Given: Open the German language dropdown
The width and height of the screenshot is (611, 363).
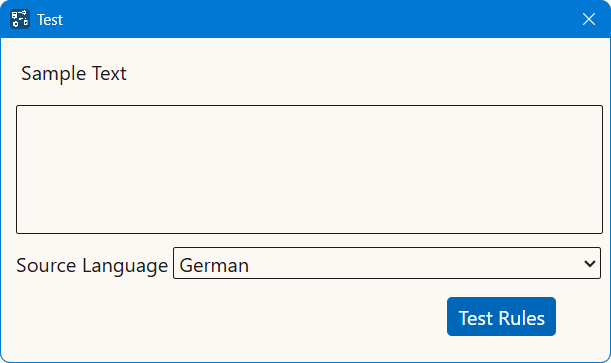Looking at the screenshot, I should point(387,263).
